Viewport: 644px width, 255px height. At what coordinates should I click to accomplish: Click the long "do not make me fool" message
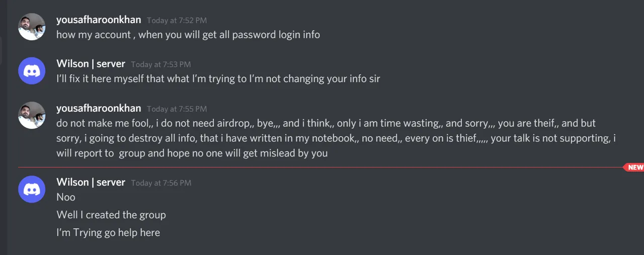[x=336, y=138]
